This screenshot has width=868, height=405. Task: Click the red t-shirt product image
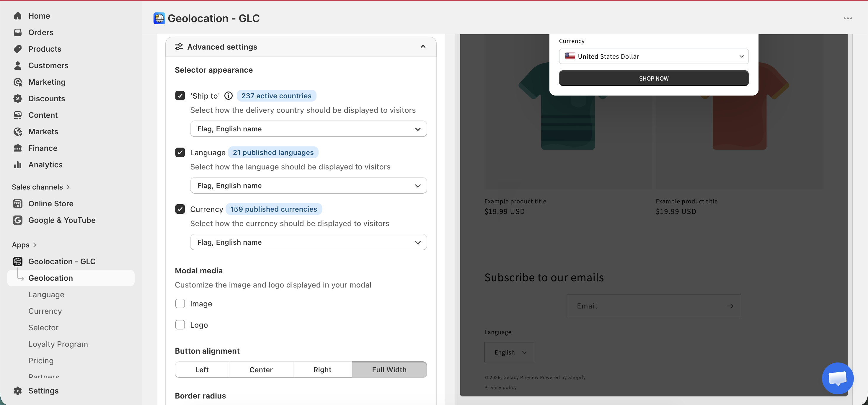point(740,111)
